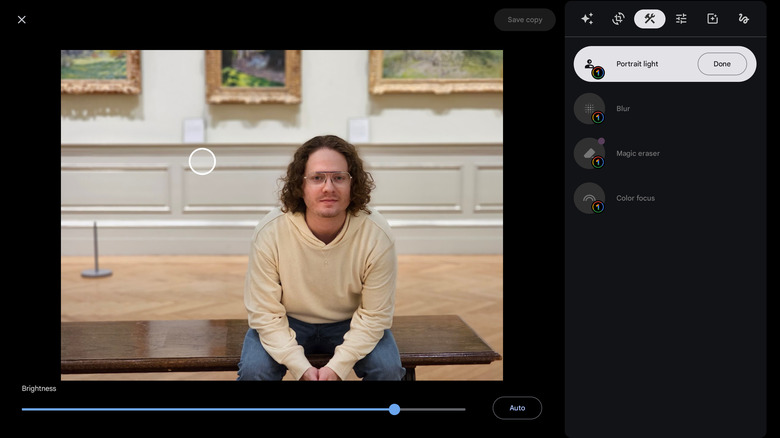The width and height of the screenshot is (780, 438).
Task: Click the light position circle on photo
Action: (x=202, y=161)
